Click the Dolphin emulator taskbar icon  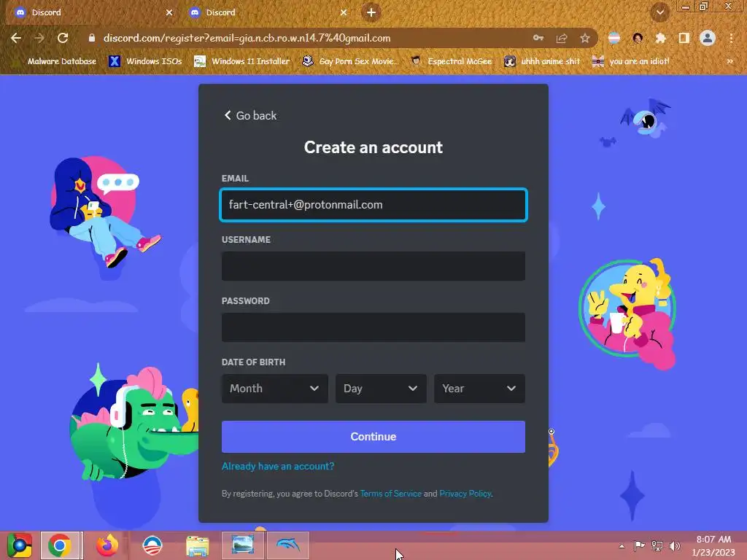click(287, 545)
